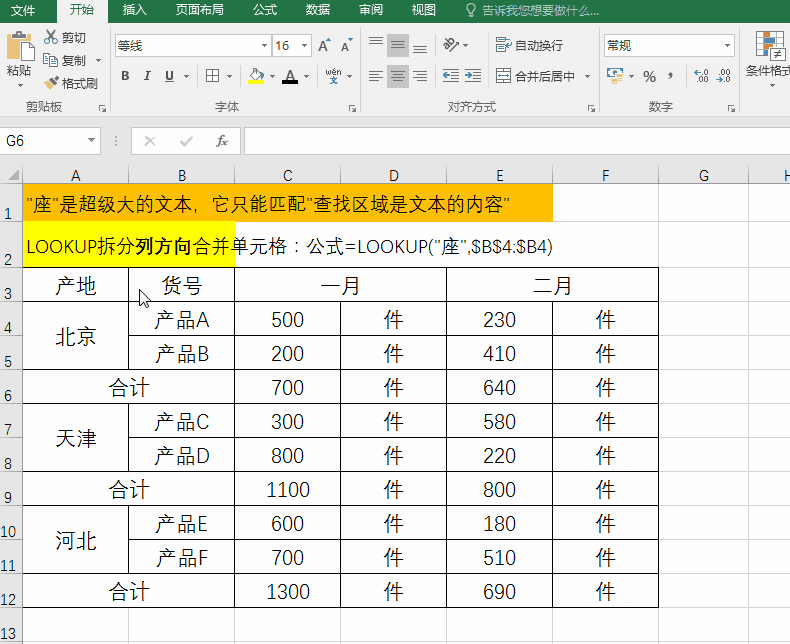
Task: Open conditional formatting 条件格式
Action: pos(769,58)
